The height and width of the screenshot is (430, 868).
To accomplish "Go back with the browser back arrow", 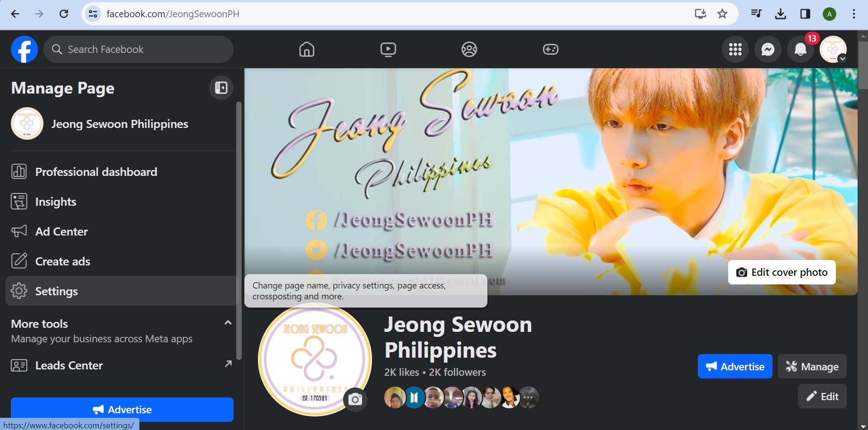I will tap(15, 14).
